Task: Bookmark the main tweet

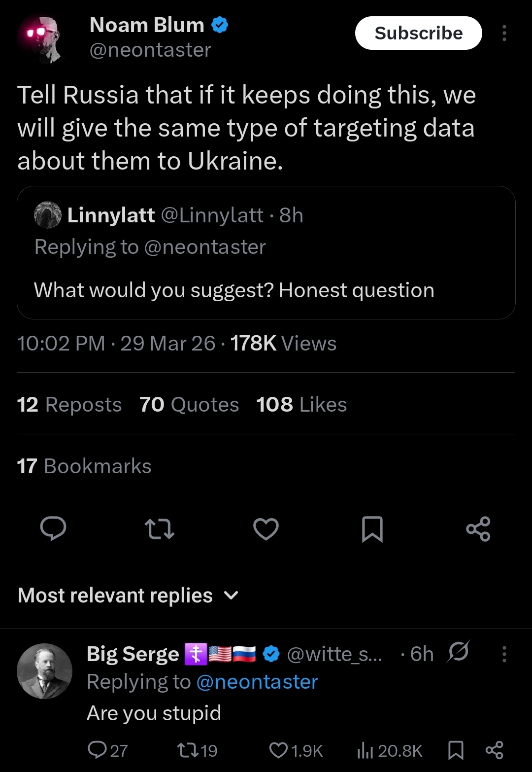Action: [x=372, y=529]
